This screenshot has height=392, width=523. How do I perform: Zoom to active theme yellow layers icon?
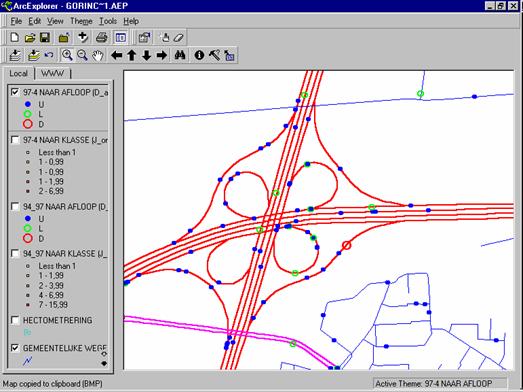33,55
